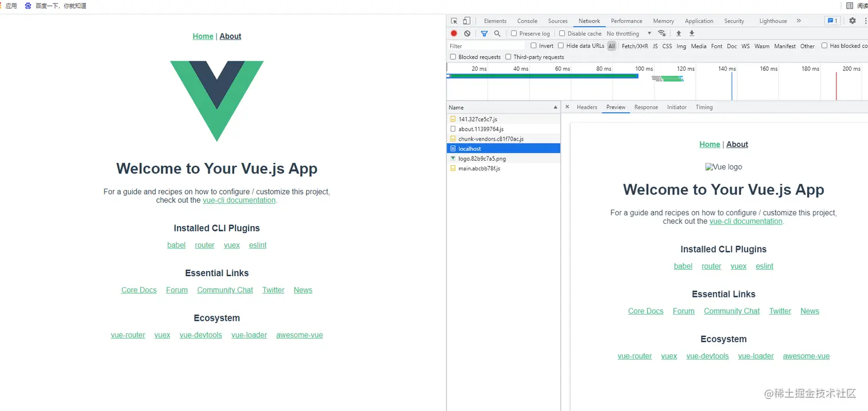Click the Vue logo image on page
The width and height of the screenshot is (868, 411).
(217, 101)
